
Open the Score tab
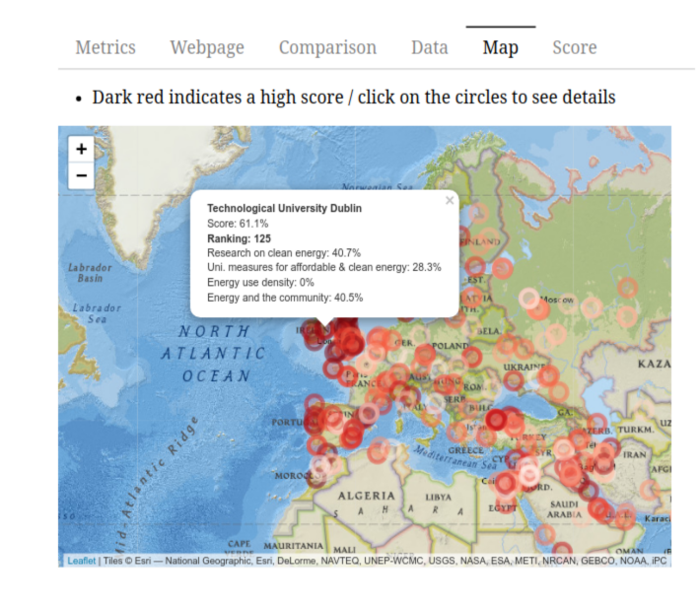575,47
